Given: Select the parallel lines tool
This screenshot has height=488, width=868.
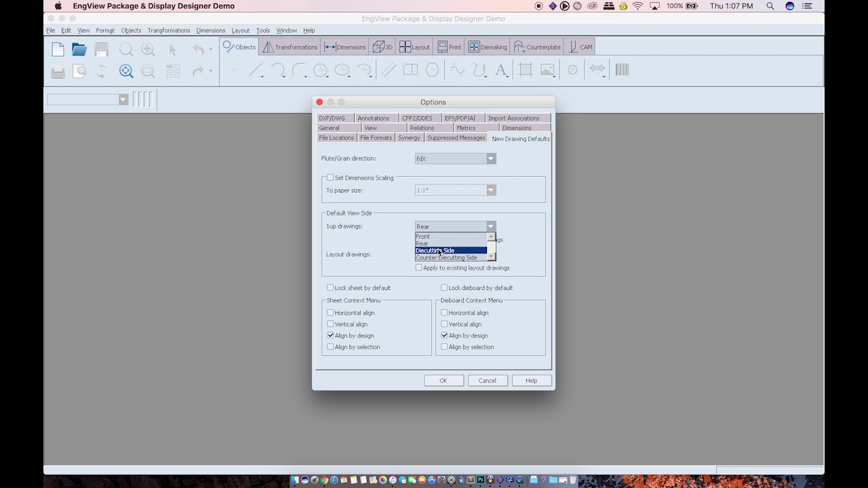Looking at the screenshot, I should click(x=389, y=70).
